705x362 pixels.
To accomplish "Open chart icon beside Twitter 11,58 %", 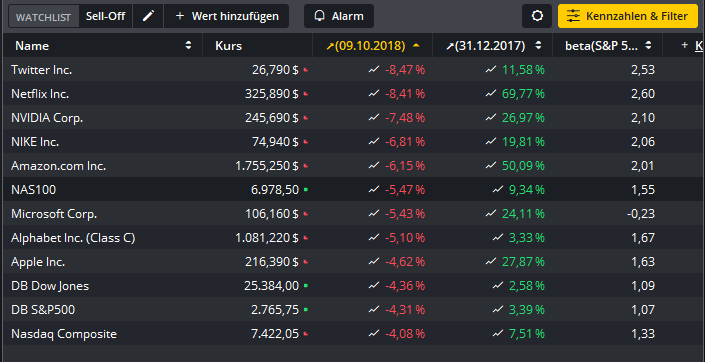I will pyautogui.click(x=491, y=70).
